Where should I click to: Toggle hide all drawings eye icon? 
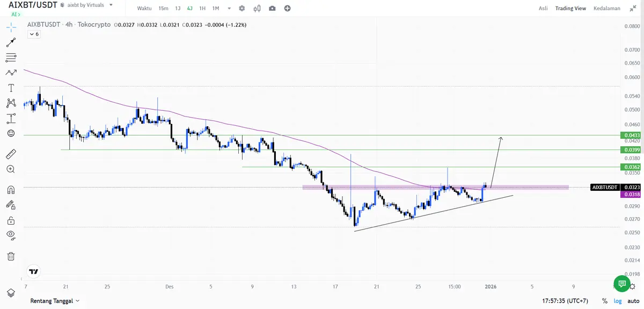tap(11, 235)
